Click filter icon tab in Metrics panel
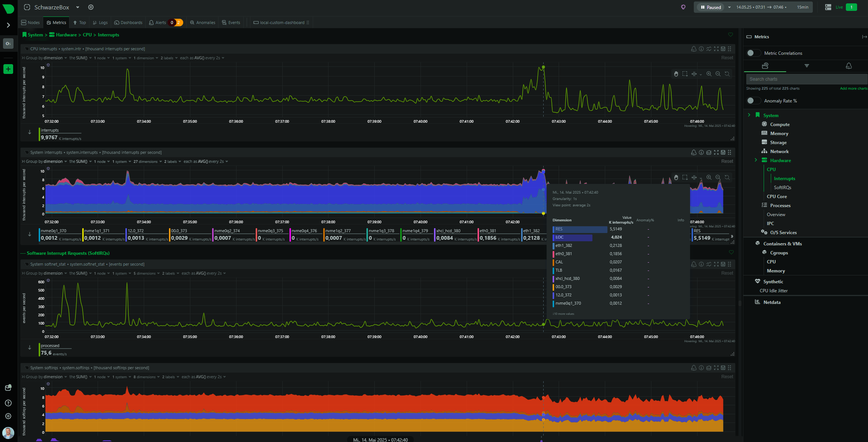 (806, 66)
